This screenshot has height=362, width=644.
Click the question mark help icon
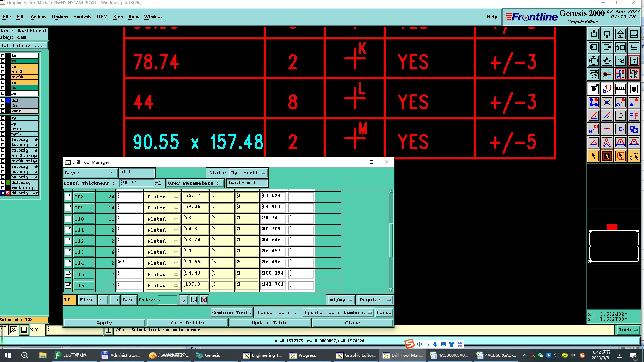pyautogui.click(x=634, y=61)
